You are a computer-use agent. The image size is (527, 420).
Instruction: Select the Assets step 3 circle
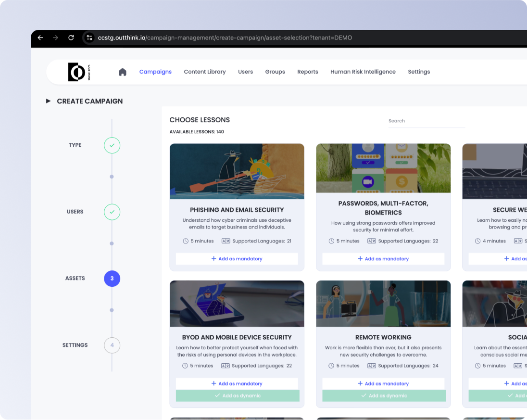tap(112, 279)
